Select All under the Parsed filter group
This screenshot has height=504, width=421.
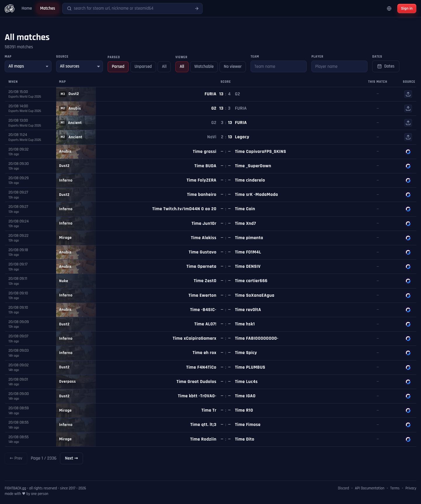[x=164, y=67]
